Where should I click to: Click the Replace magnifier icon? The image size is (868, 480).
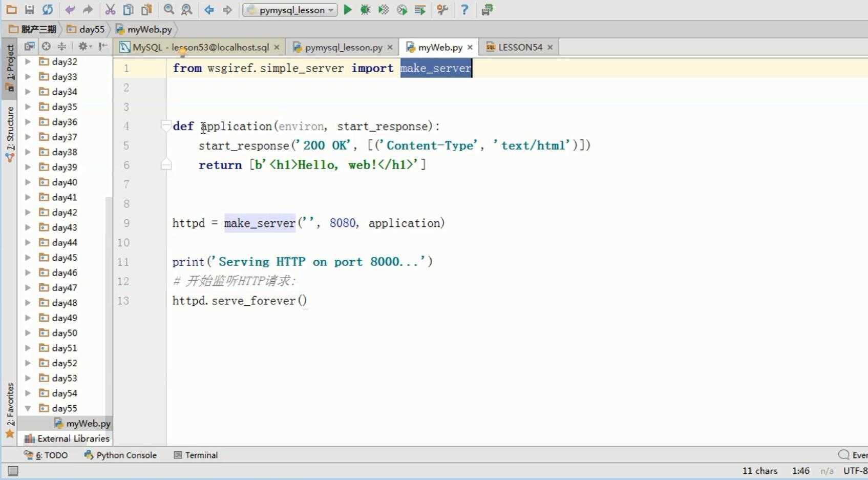tap(187, 10)
